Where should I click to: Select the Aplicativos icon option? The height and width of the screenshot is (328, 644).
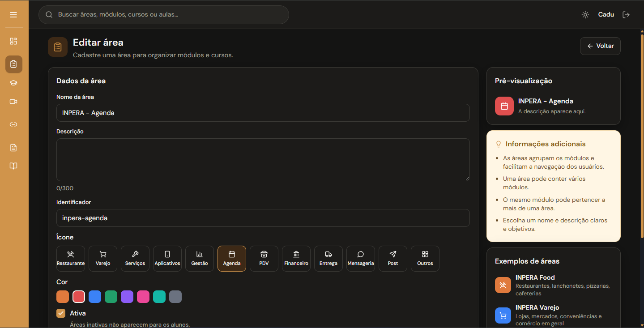pos(167,259)
